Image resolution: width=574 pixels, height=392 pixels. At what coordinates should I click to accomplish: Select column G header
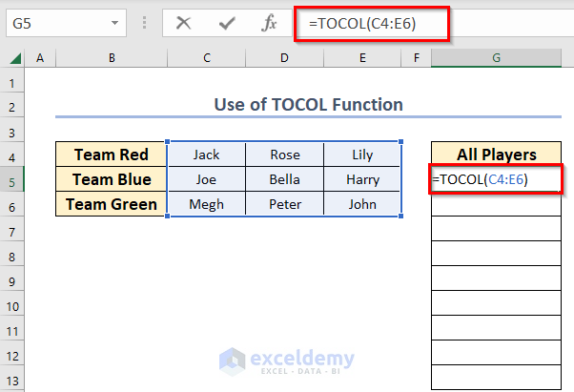pos(496,59)
